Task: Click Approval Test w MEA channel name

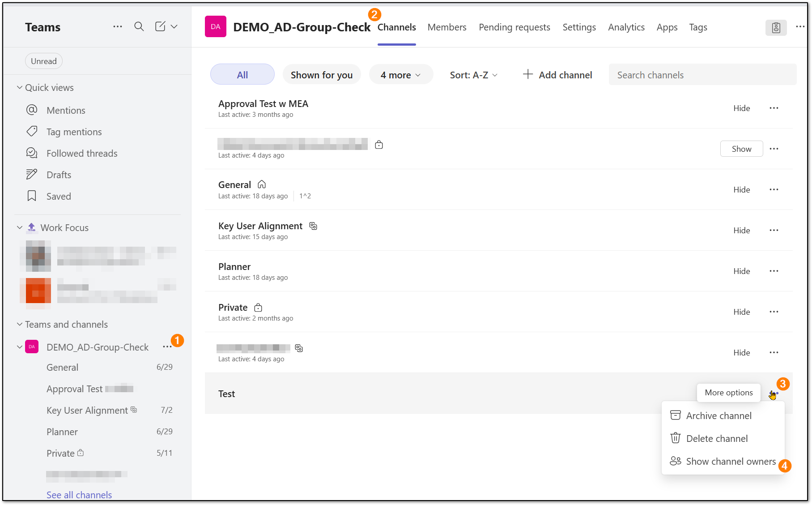Action: 263,103
